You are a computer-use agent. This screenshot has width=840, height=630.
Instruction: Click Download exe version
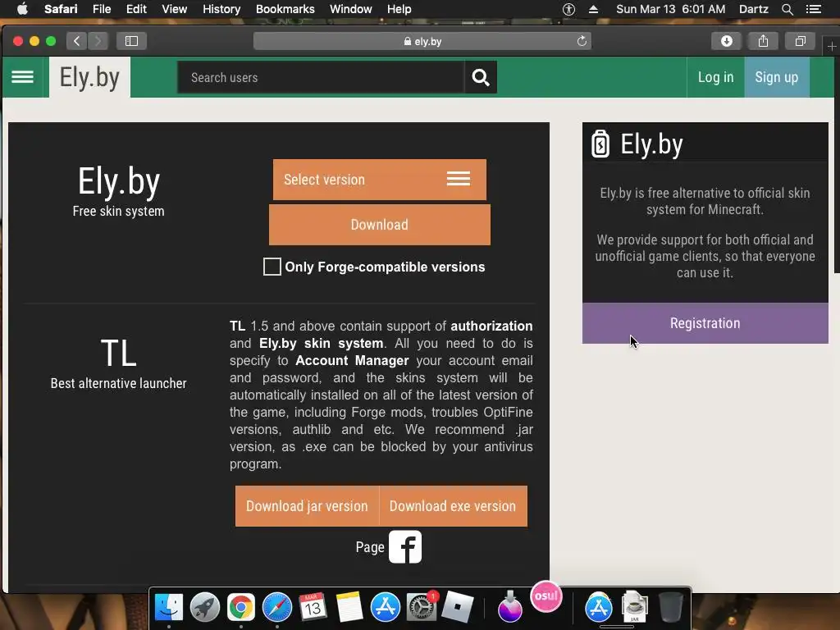pos(453,506)
